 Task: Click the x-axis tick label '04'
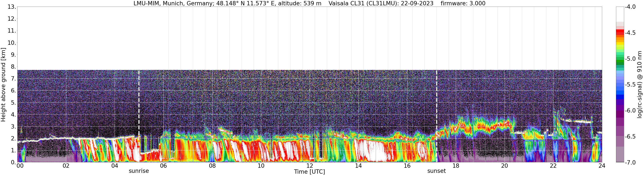pyautogui.click(x=115, y=166)
